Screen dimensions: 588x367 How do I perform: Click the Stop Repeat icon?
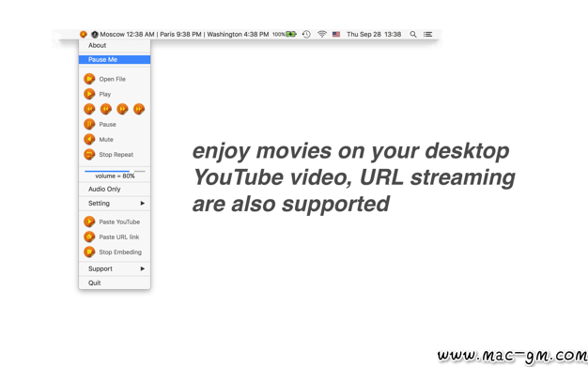pos(89,155)
